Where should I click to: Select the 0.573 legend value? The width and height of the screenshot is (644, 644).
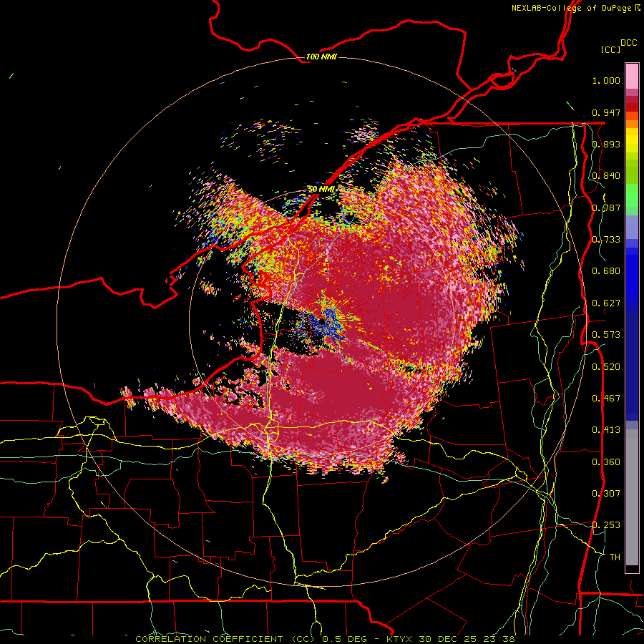click(x=606, y=335)
